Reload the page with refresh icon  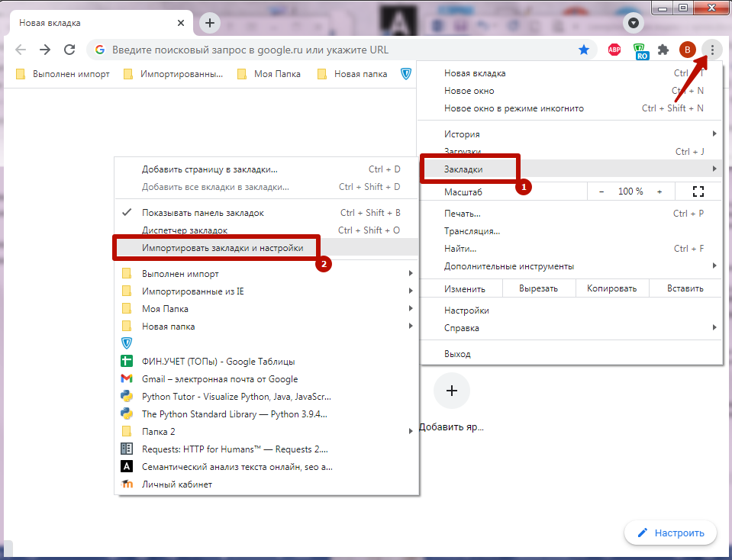click(69, 50)
